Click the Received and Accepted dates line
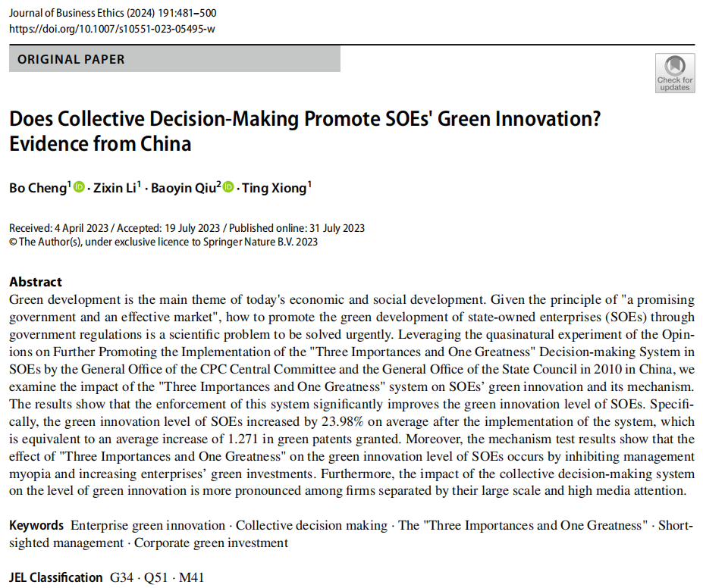Screen dimensions: 703x588 pos(187,228)
